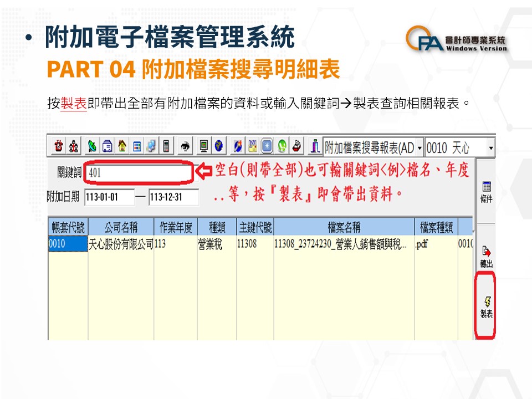
Task: Click the red telephone toolbar icon
Action: (59, 146)
